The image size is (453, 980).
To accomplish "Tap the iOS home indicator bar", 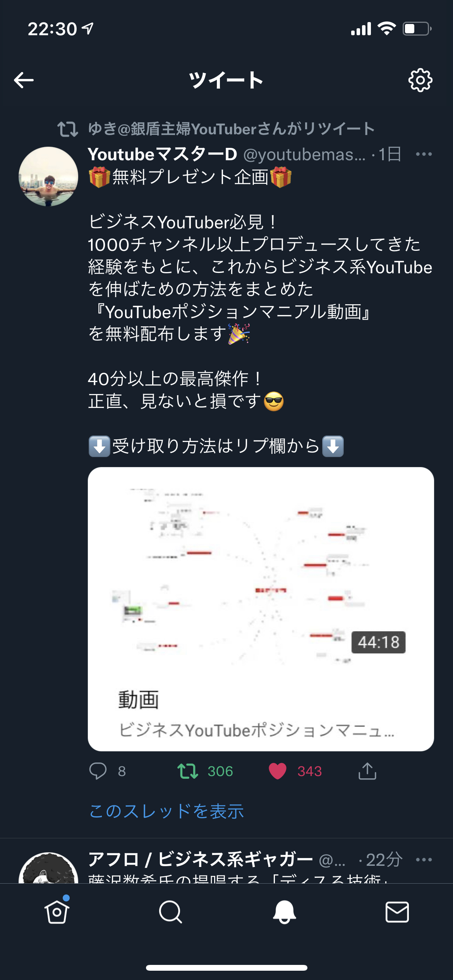I will tap(226, 968).
